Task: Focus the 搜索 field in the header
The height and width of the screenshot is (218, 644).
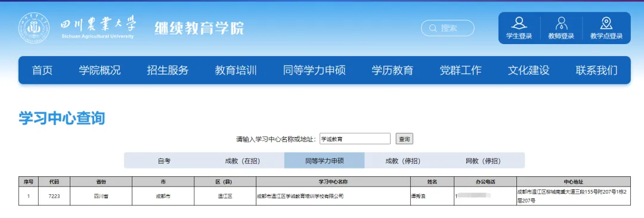Action: (x=448, y=29)
